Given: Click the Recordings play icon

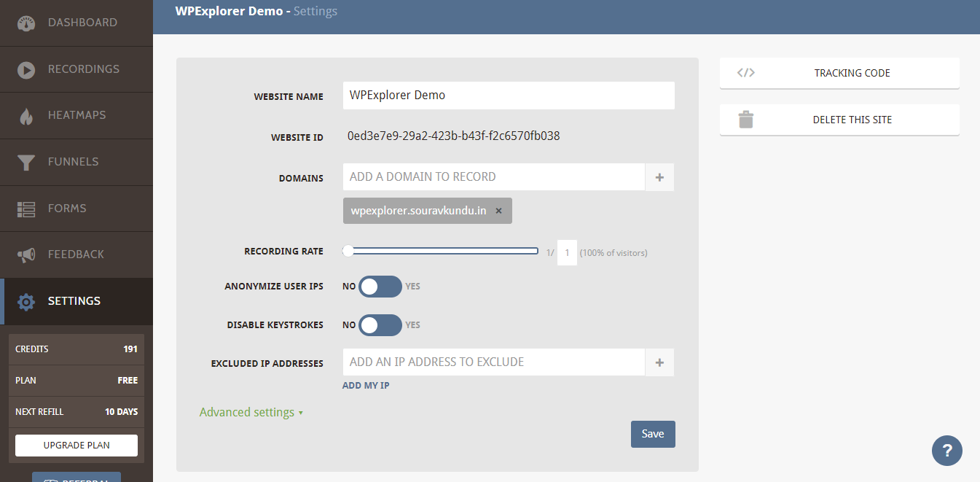Looking at the screenshot, I should tap(26, 70).
